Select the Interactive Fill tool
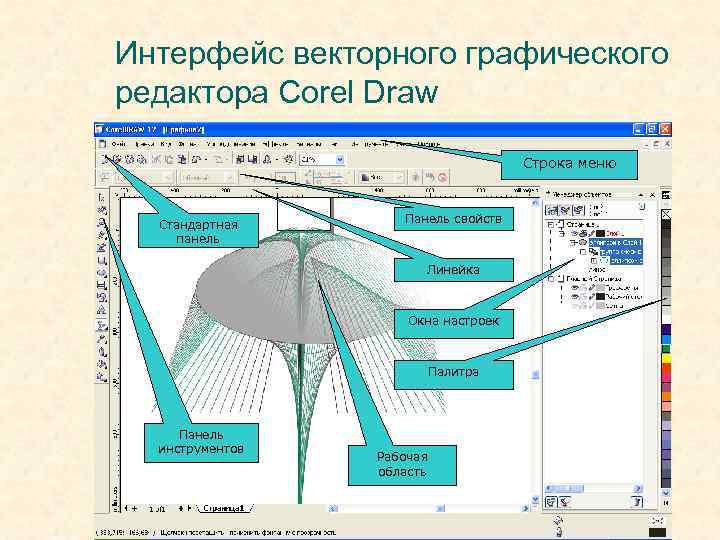720x540 pixels. click(102, 377)
